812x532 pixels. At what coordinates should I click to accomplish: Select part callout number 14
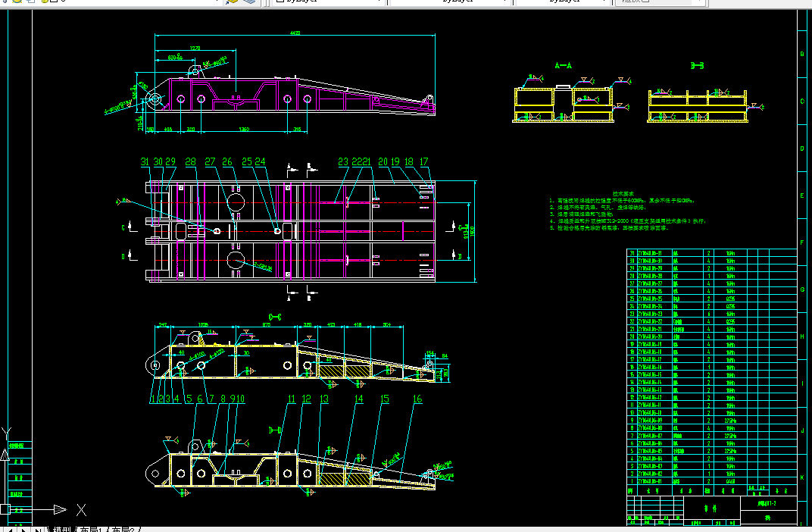tap(359, 399)
